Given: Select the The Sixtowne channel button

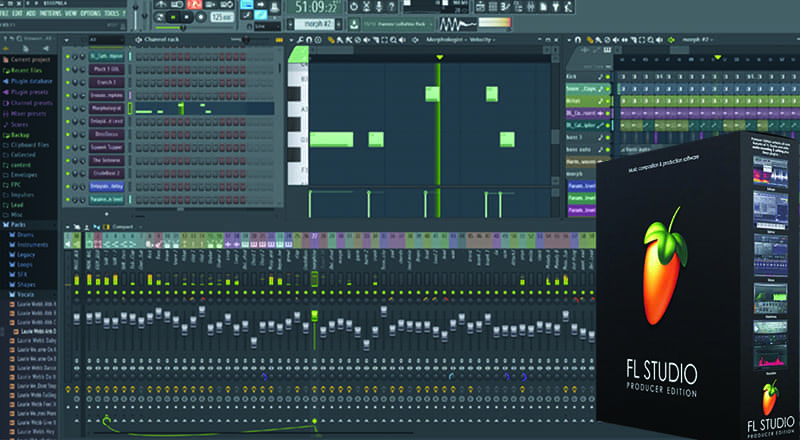Looking at the screenshot, I should [106, 160].
